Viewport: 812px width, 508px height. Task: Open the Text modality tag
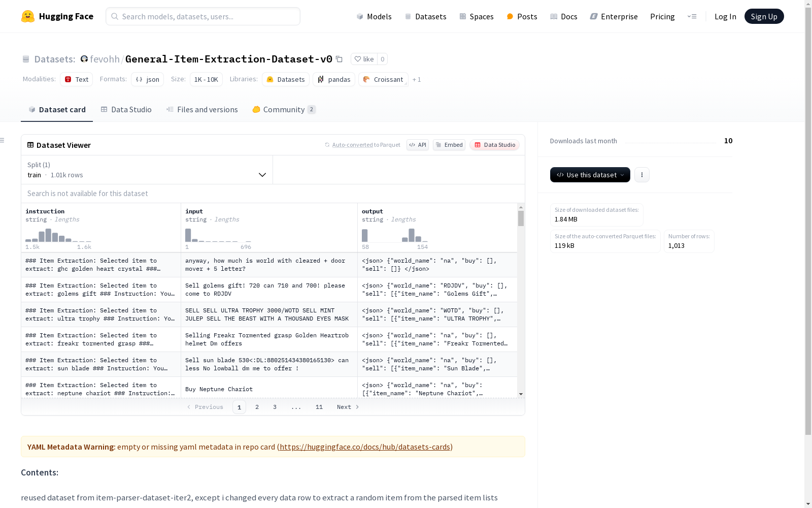pos(76,79)
